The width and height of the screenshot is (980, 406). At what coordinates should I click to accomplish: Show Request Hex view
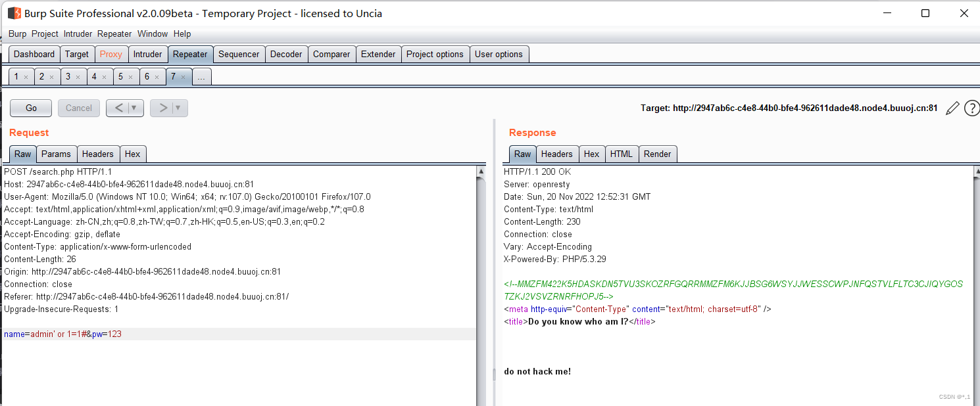[x=133, y=154]
